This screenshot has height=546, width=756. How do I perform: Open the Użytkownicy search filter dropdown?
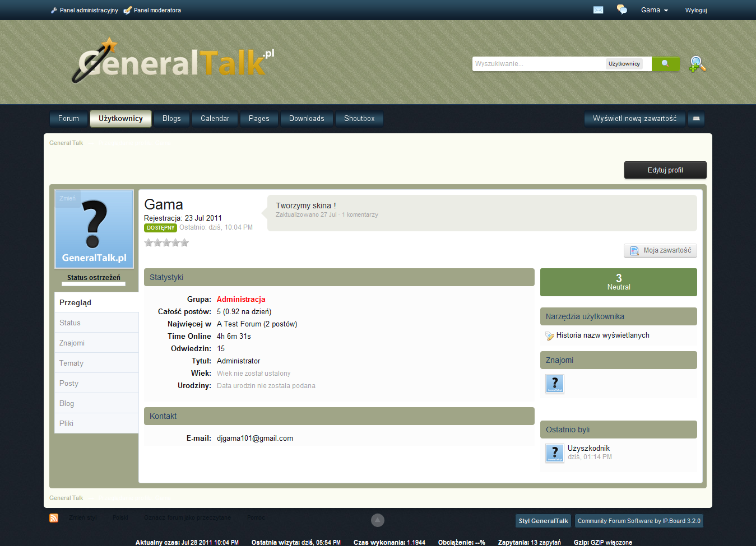624,64
